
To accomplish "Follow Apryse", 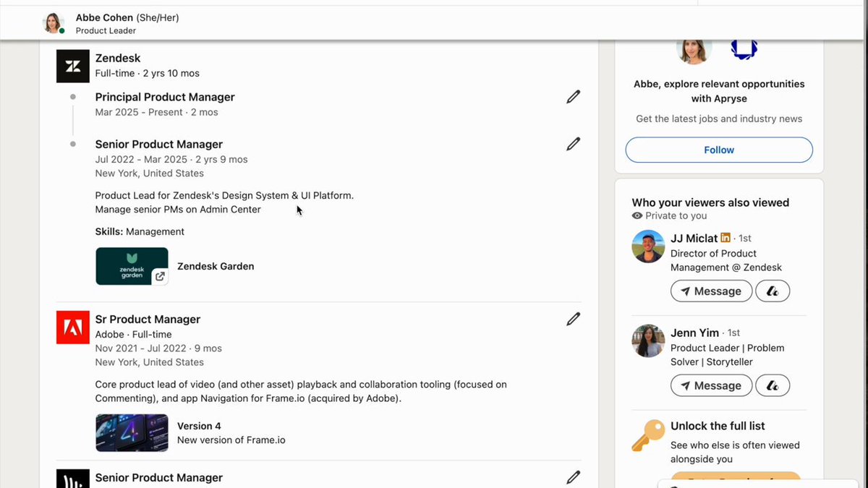I will click(x=719, y=150).
